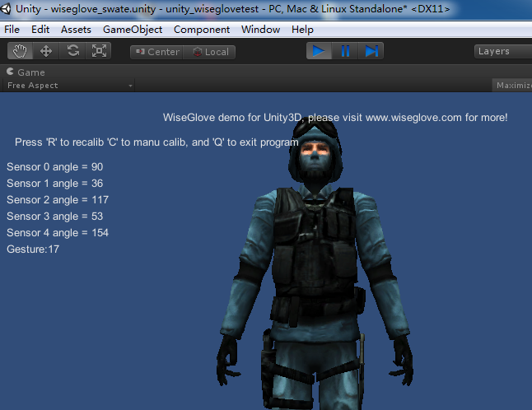The width and height of the screenshot is (532, 410).
Task: Toggle the Center pivot mode button
Action: (x=156, y=52)
